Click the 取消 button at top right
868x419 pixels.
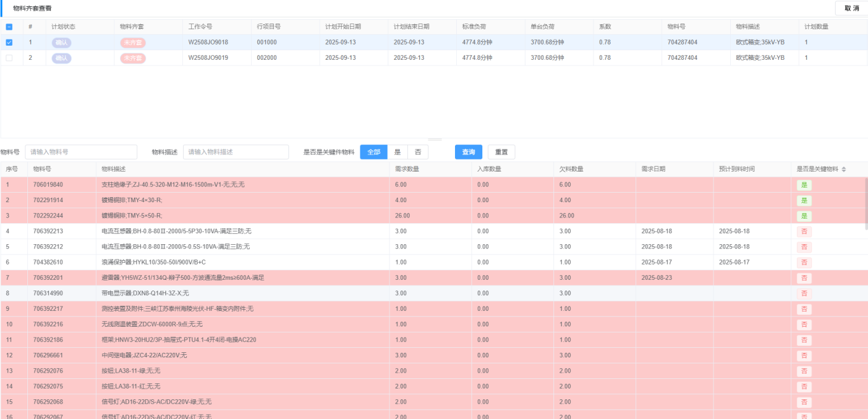pyautogui.click(x=851, y=8)
